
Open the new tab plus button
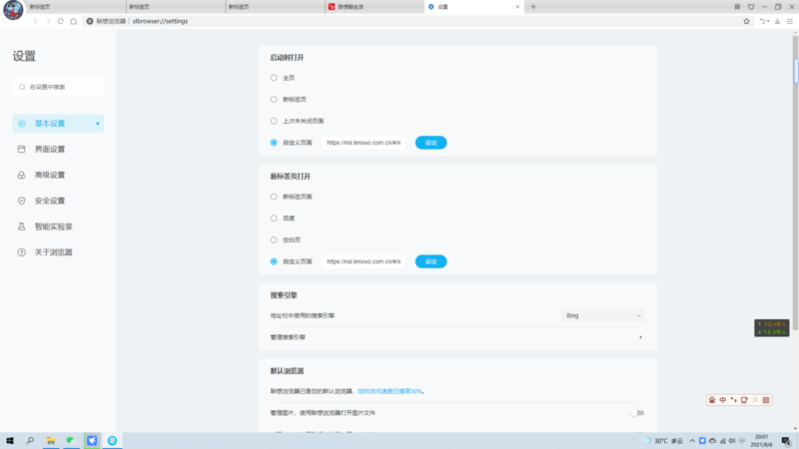click(x=533, y=7)
